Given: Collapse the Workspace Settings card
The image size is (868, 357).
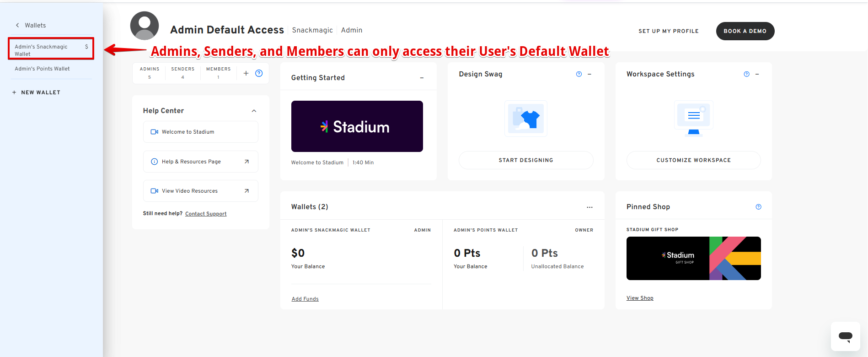Looking at the screenshot, I should [x=757, y=74].
